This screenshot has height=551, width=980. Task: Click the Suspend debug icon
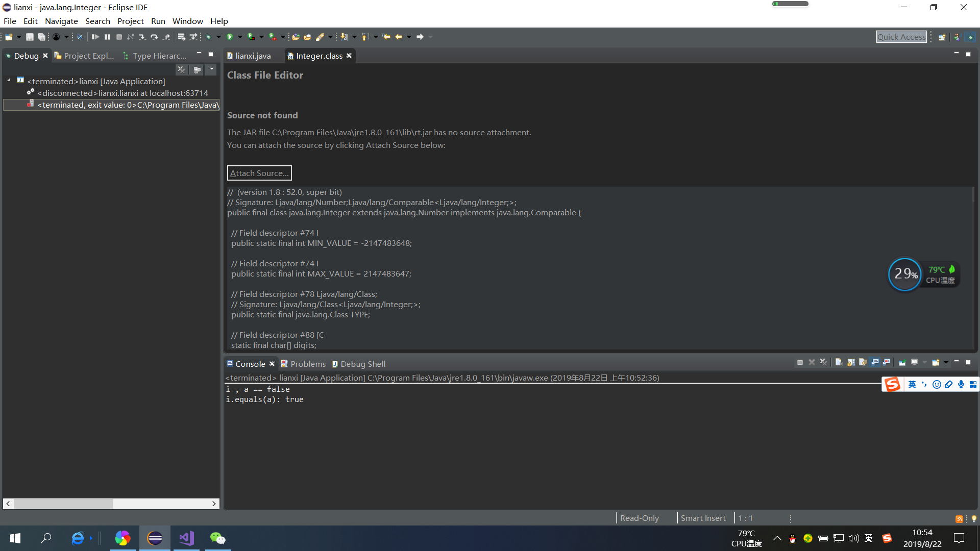pyautogui.click(x=107, y=37)
